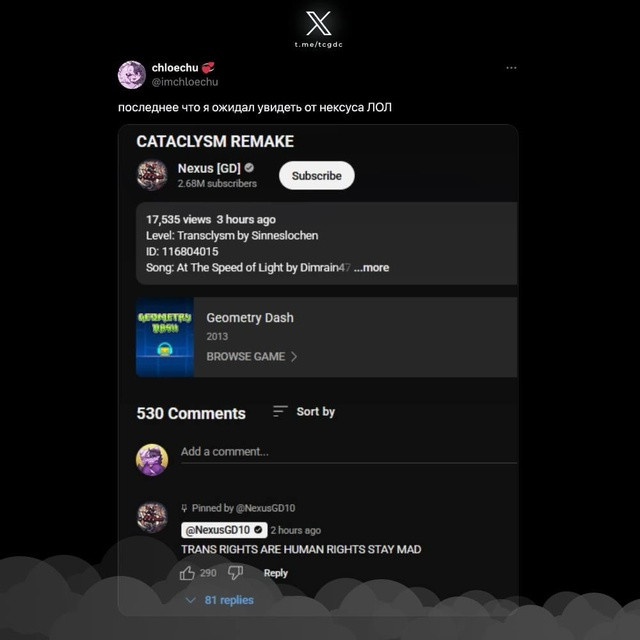640x640 pixels.
Task: Reply to the pinned comment
Action: 276,573
